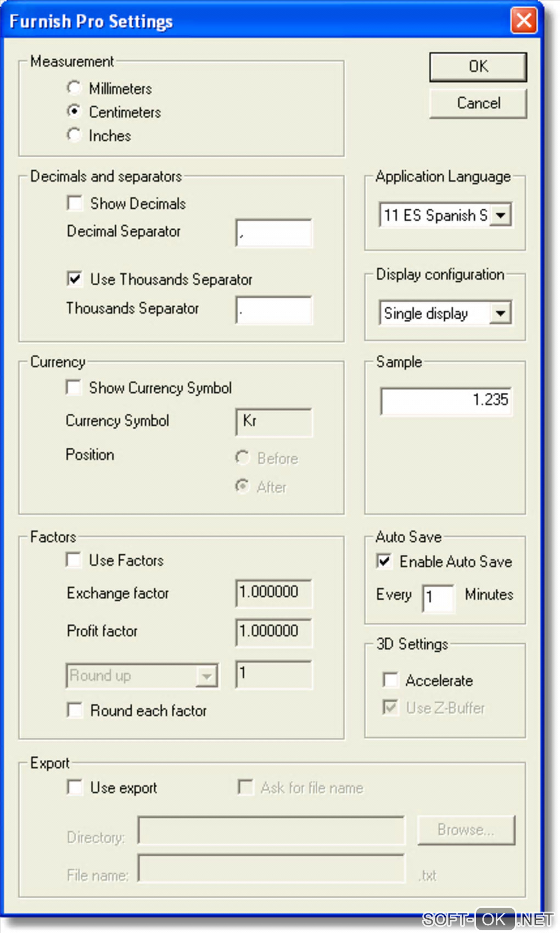The height and width of the screenshot is (933, 560).
Task: Disable the Enable Auto Save checkbox
Action: coord(384,561)
